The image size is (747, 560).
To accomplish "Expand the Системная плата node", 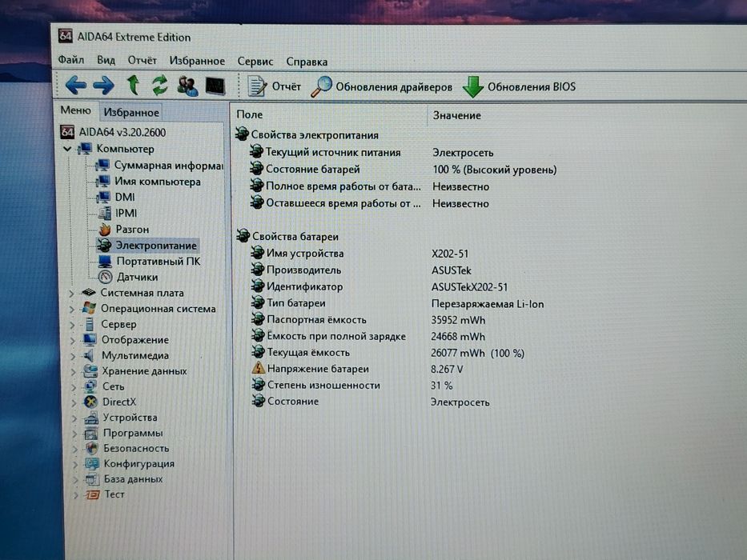I will [71, 294].
